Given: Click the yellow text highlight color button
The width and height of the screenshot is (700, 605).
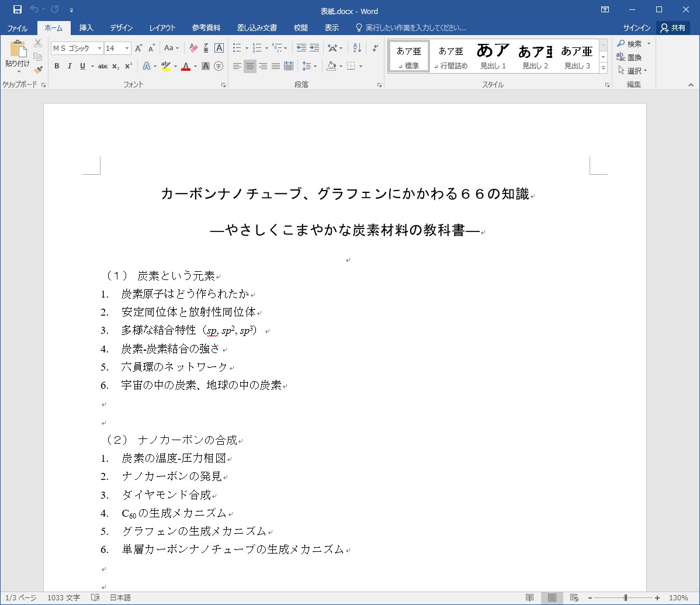Looking at the screenshot, I should (x=165, y=66).
